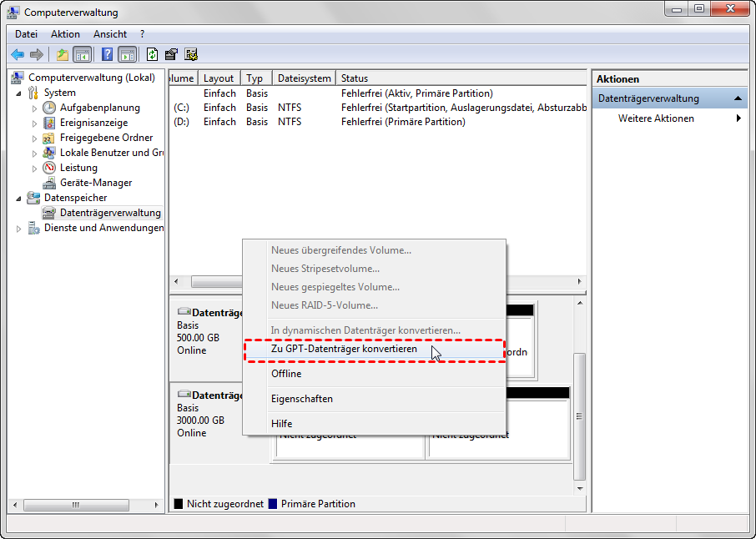The height and width of the screenshot is (539, 756).
Task: Click the 500.00 GB disk drive icon
Action: tap(184, 311)
